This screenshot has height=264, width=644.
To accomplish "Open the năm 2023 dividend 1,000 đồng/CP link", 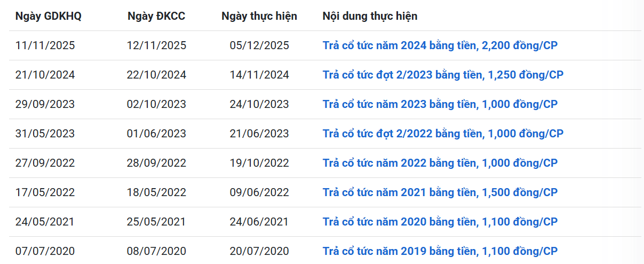I will 440,104.
